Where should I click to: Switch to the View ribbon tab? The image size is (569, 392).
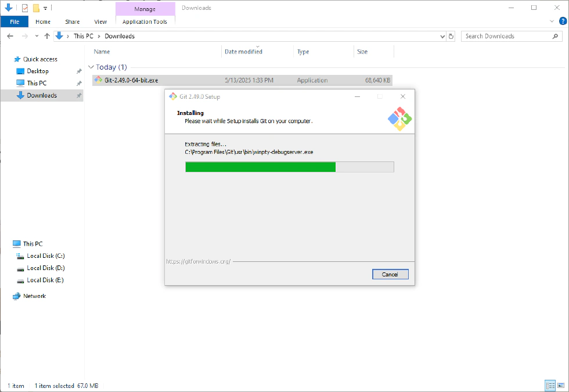tap(100, 21)
